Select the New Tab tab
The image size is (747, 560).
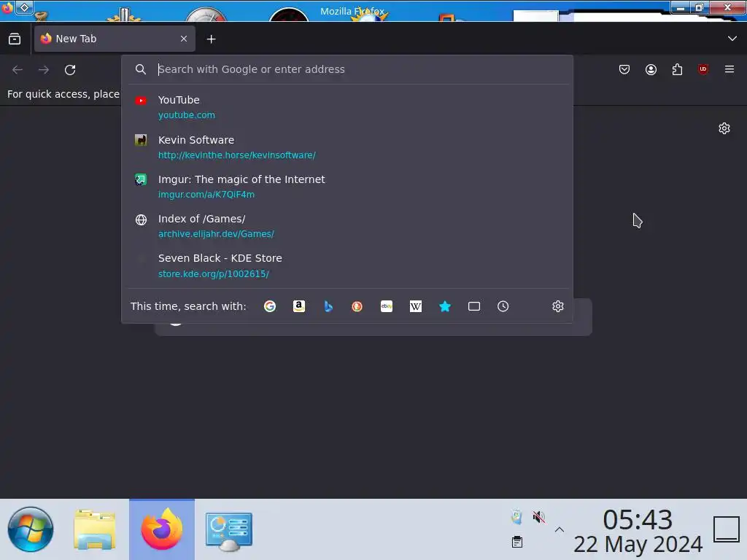(x=115, y=39)
